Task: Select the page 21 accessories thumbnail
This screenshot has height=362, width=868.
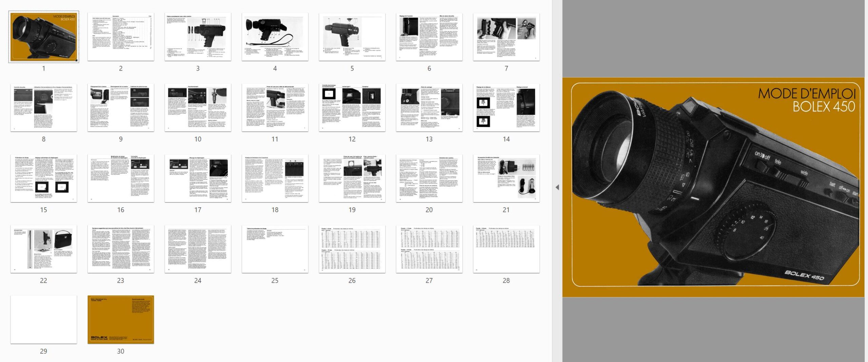Action: tap(506, 178)
